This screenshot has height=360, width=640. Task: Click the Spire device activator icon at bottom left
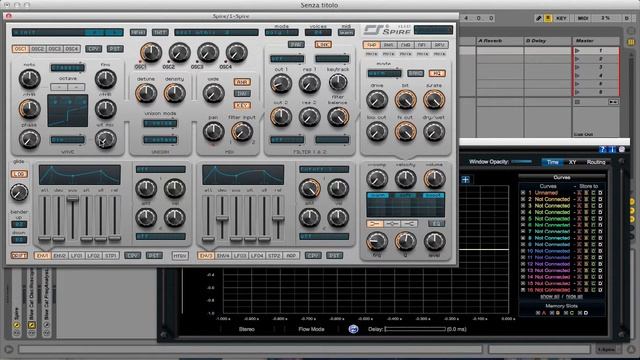(17, 325)
